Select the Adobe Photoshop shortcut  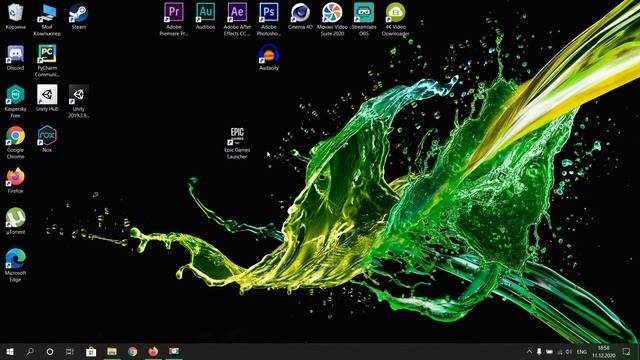pyautogui.click(x=269, y=20)
